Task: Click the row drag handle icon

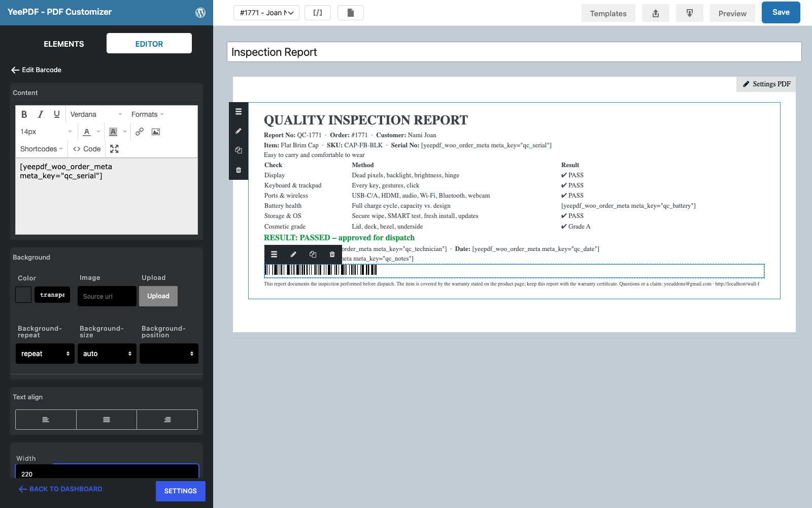Action: click(239, 112)
